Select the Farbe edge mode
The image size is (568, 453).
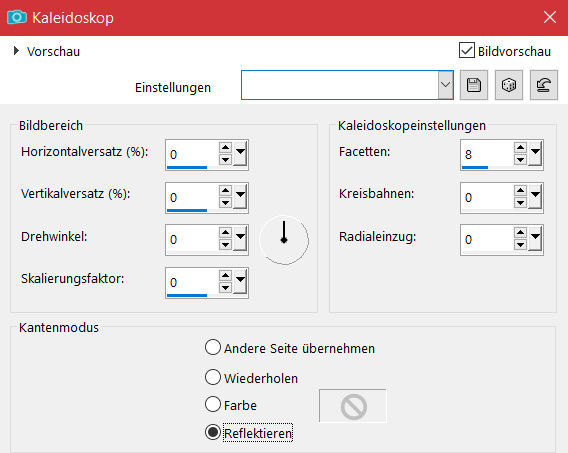[213, 404]
